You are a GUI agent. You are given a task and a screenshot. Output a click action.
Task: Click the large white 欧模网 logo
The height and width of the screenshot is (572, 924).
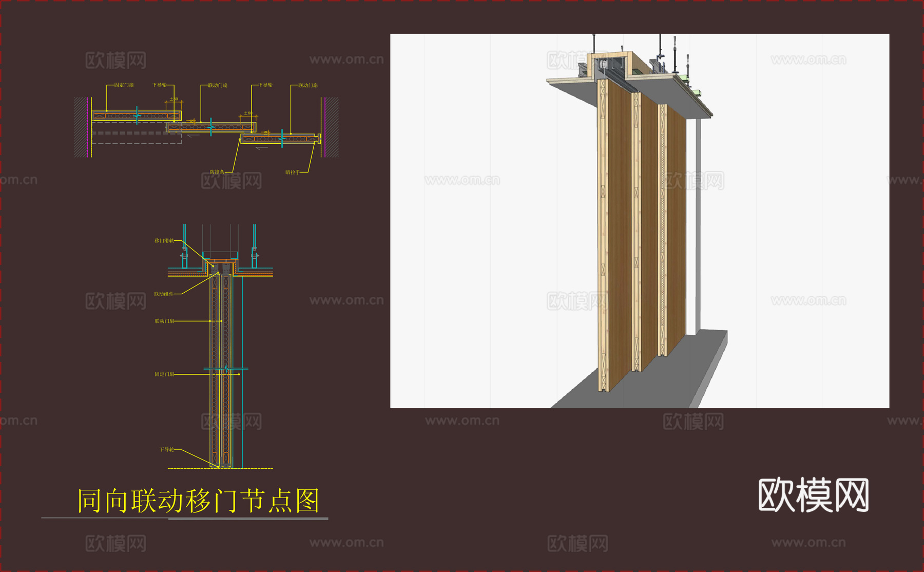pos(814,495)
